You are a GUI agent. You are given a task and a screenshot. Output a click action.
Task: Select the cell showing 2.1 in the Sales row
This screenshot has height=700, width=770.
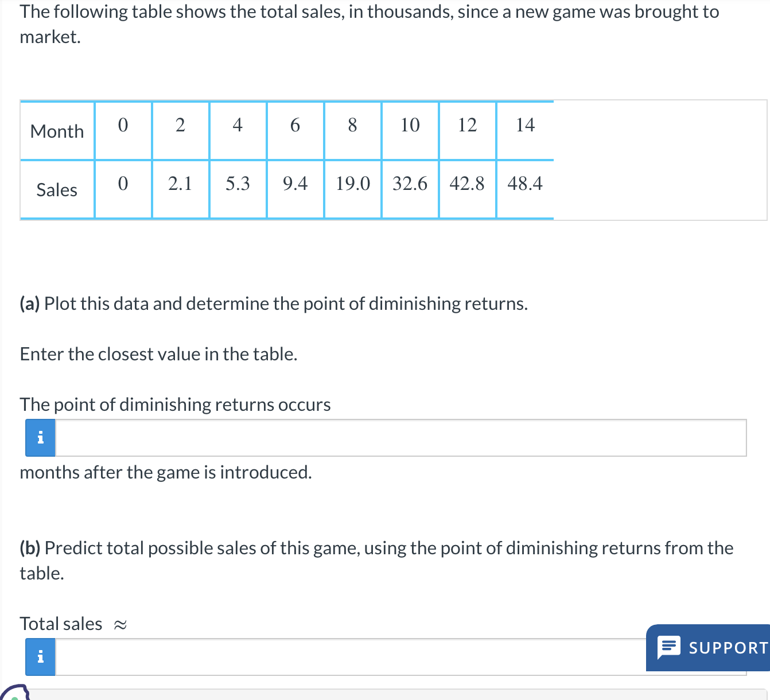click(180, 184)
